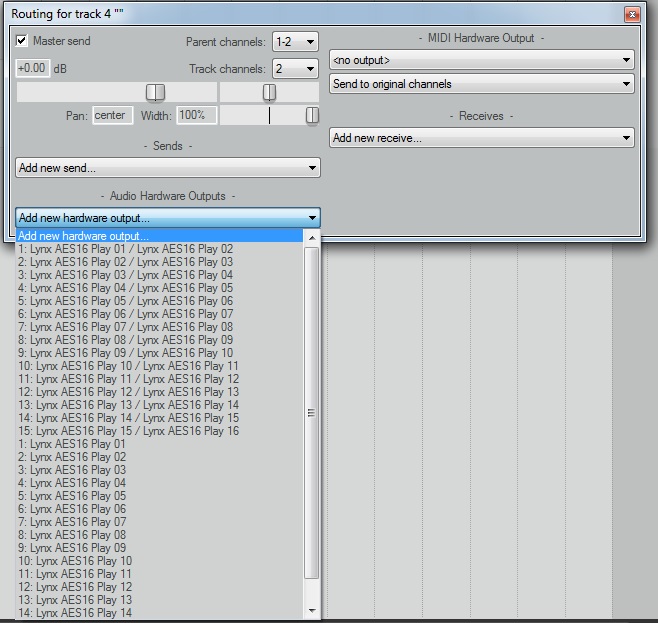Pick mono output 4: Lynx AES16 Play 04

pos(159,483)
